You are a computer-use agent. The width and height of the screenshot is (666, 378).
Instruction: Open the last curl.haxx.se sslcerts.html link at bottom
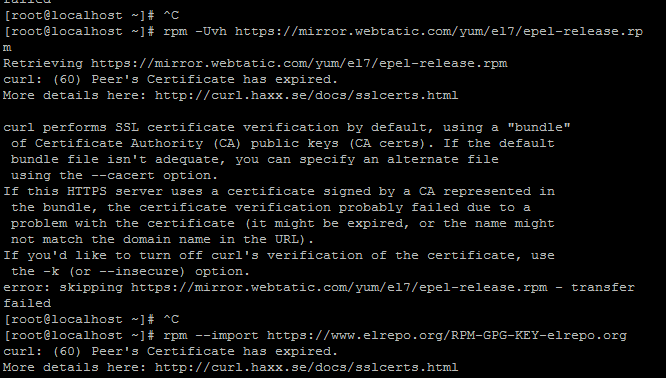[307, 367]
